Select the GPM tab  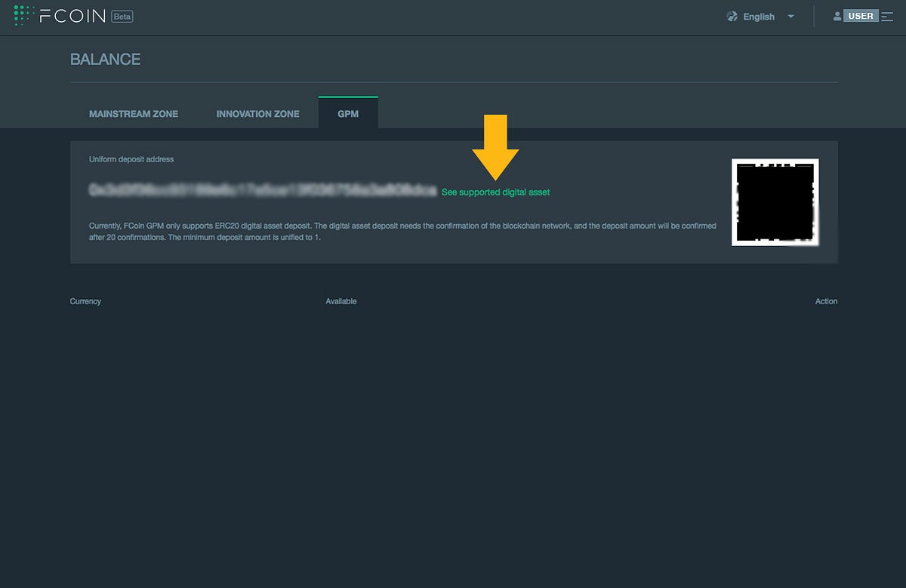tap(348, 113)
